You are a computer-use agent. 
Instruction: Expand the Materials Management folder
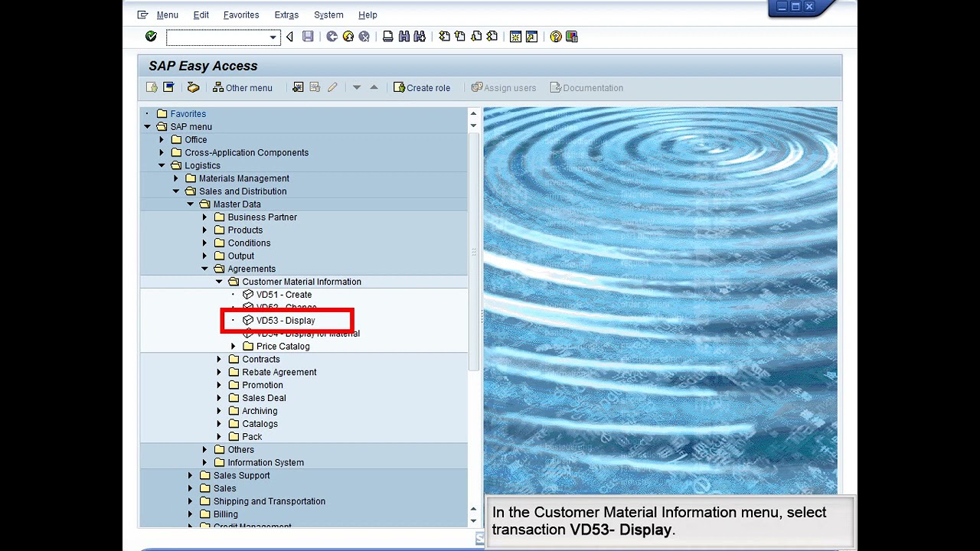tap(176, 178)
